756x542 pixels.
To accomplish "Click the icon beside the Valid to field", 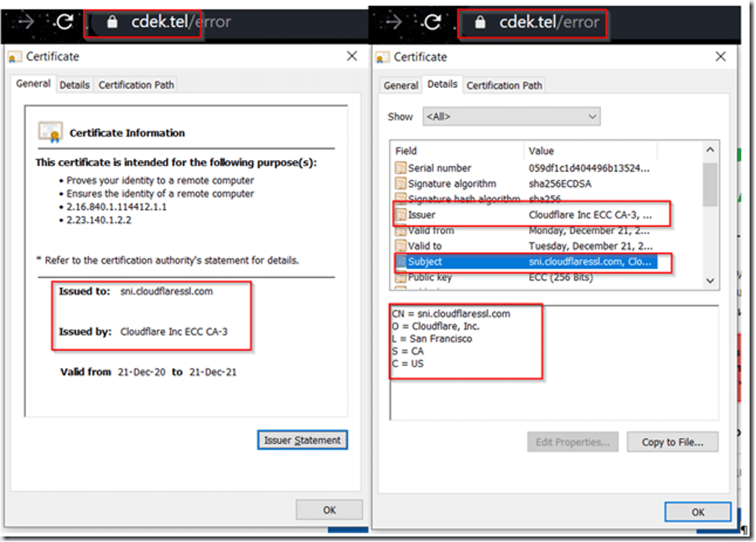I will (x=400, y=245).
